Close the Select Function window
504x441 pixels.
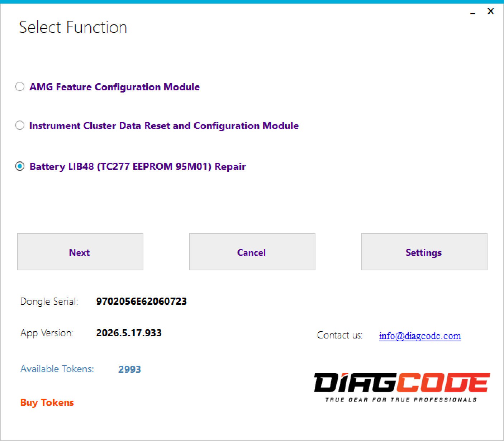pyautogui.click(x=491, y=11)
